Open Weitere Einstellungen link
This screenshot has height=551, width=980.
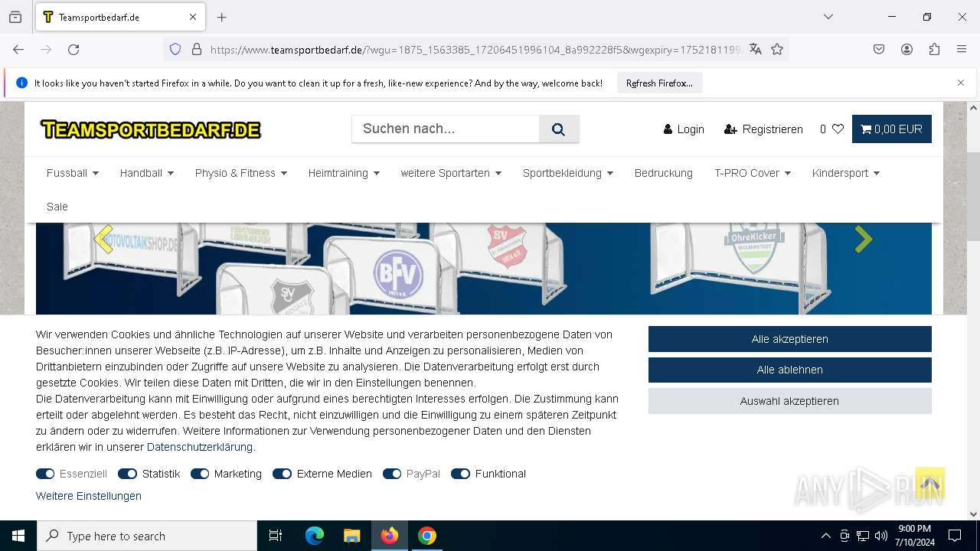click(x=89, y=496)
